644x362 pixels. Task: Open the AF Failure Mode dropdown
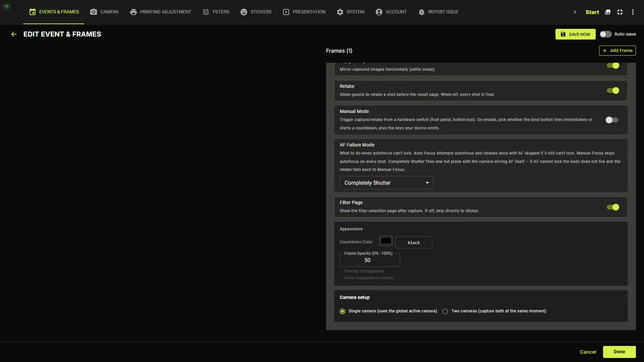click(x=386, y=183)
